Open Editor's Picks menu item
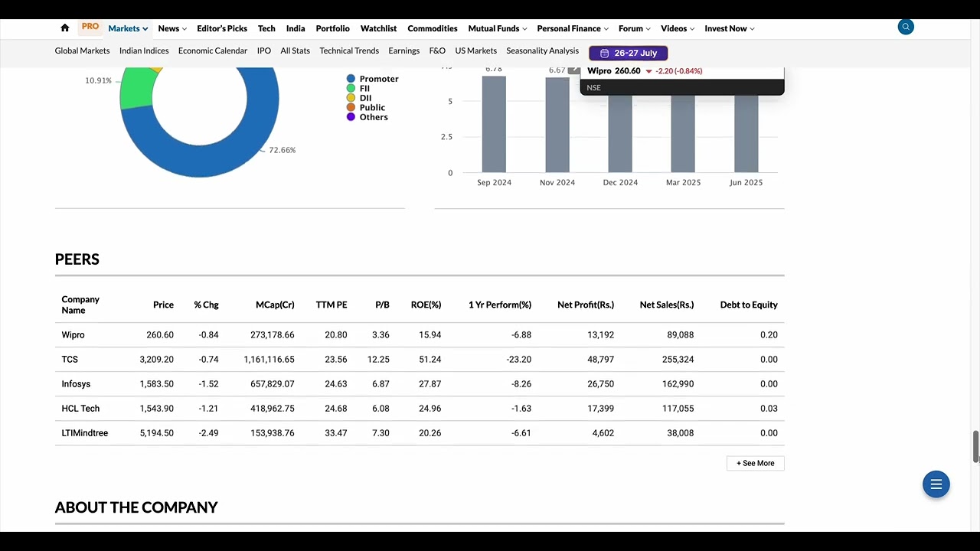 point(222,28)
